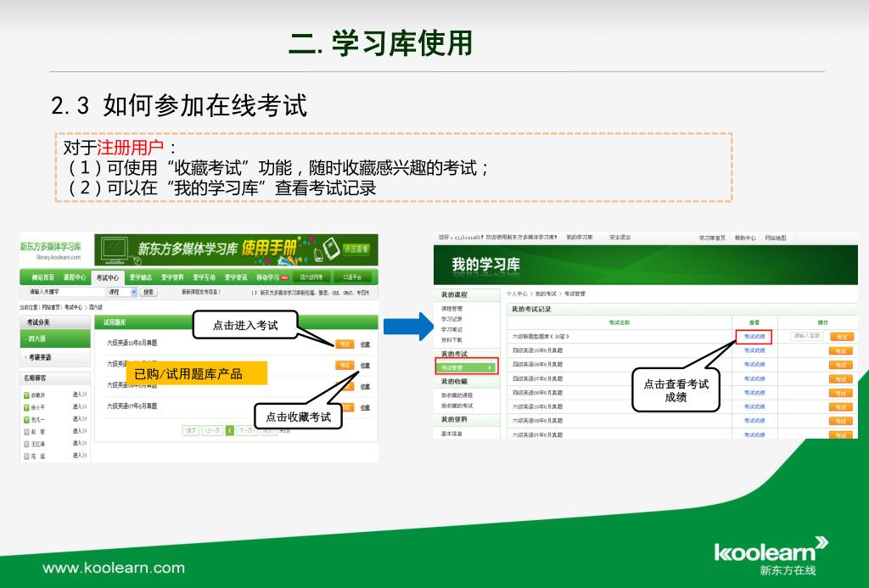
Task: Click the 徐小平 blog icon
Action: click(26, 407)
